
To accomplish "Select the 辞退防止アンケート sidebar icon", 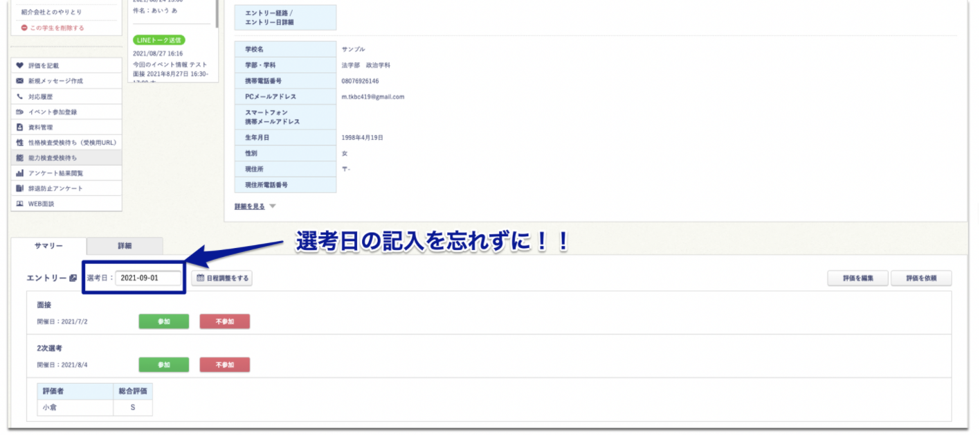I will pos(19,187).
